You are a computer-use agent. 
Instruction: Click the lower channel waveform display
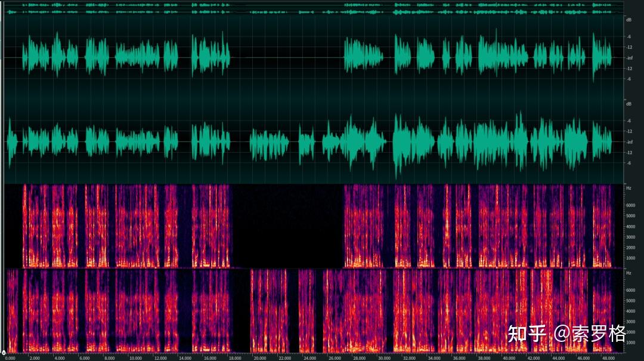pos(314,142)
